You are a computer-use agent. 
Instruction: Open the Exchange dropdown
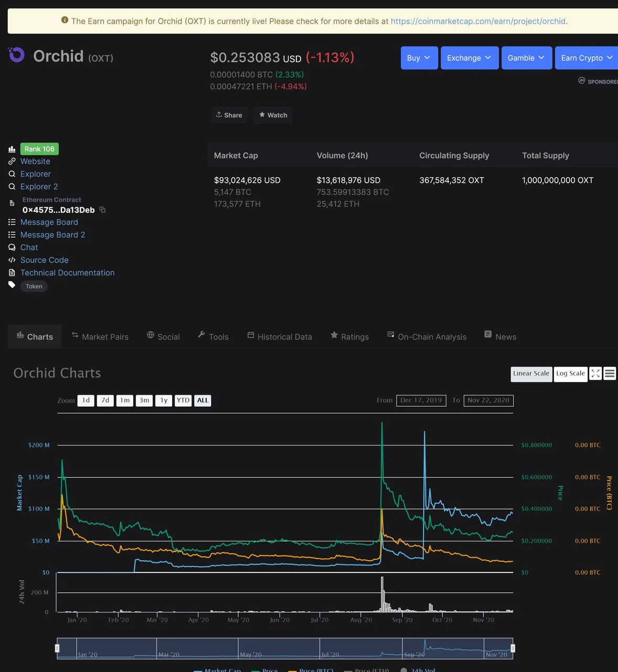tap(470, 58)
